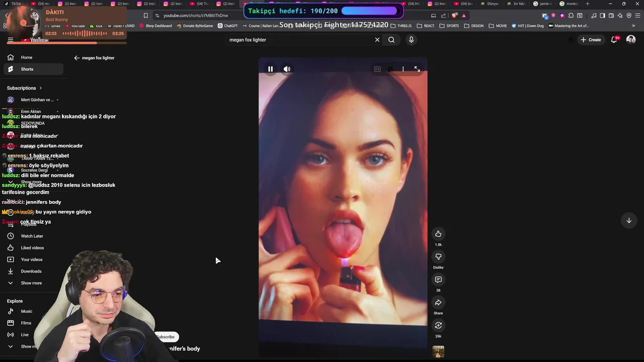This screenshot has height=362, width=644.
Task: Click the Brave Shields lion icon
Action: [455, 16]
